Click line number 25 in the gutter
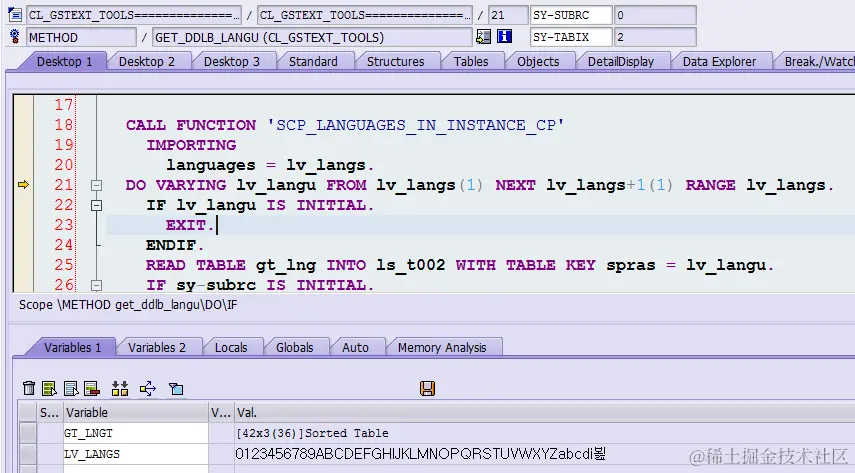Image resolution: width=855 pixels, height=473 pixels. pyautogui.click(x=63, y=265)
